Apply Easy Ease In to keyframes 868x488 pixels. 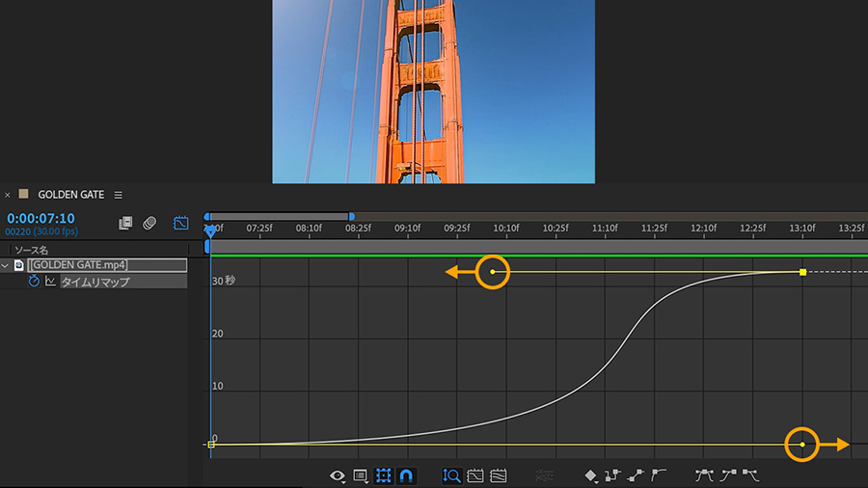coord(728,475)
